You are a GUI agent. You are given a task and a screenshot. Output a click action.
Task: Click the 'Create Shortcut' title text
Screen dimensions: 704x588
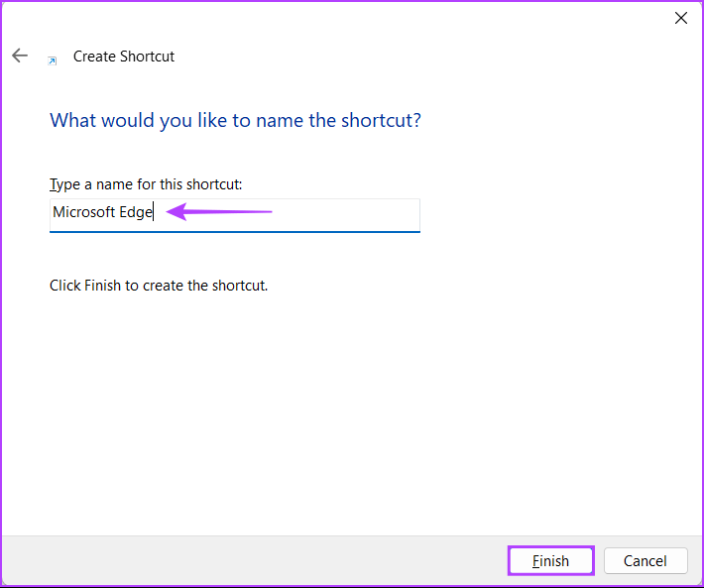click(x=124, y=57)
